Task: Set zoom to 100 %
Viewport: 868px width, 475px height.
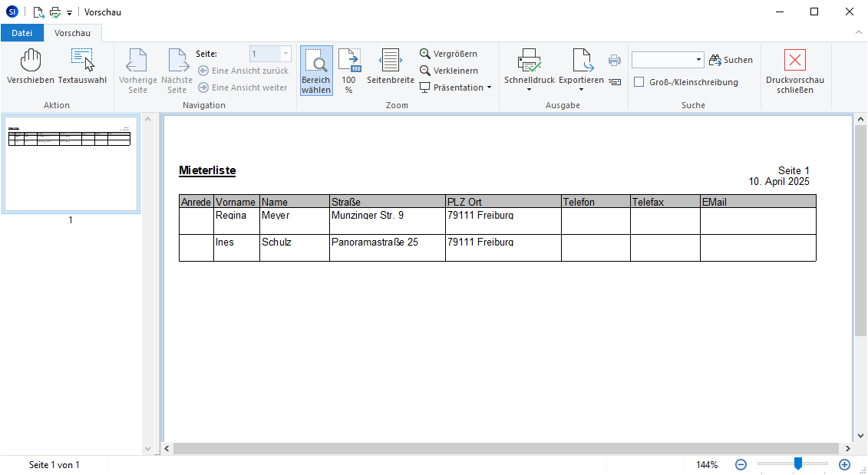Action: click(x=349, y=71)
